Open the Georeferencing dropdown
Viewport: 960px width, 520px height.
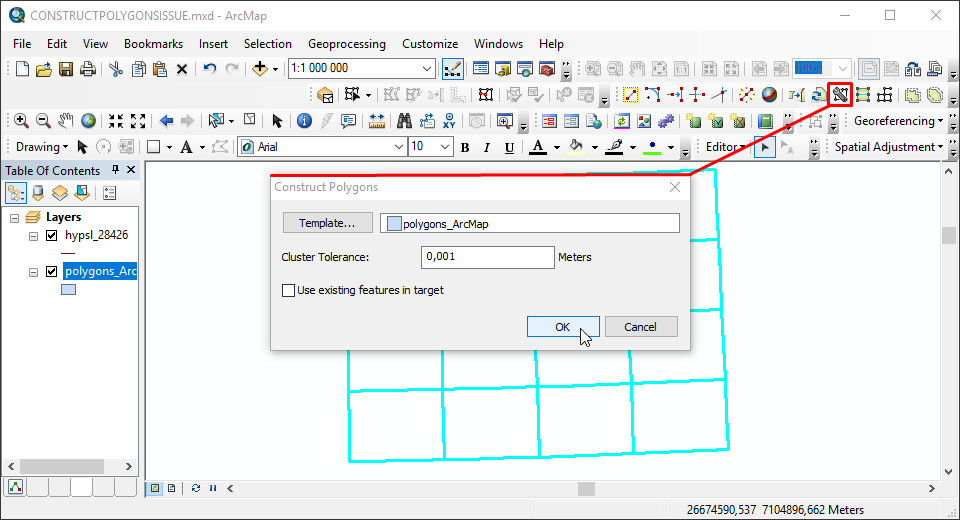coord(898,121)
